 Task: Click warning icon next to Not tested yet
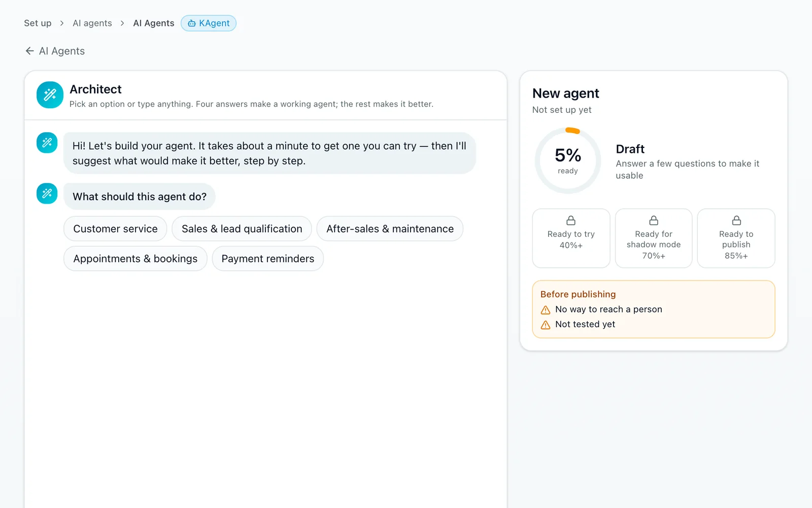pos(546,325)
